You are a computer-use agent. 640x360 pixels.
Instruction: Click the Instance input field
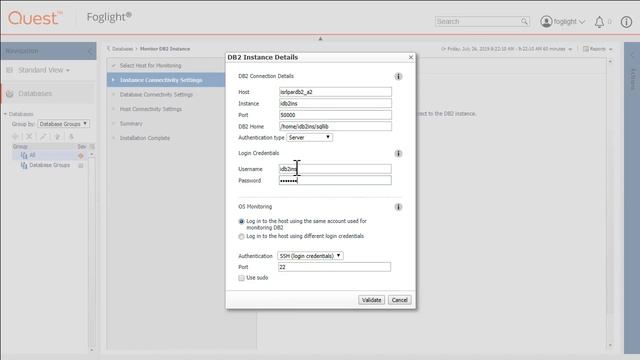point(335,103)
